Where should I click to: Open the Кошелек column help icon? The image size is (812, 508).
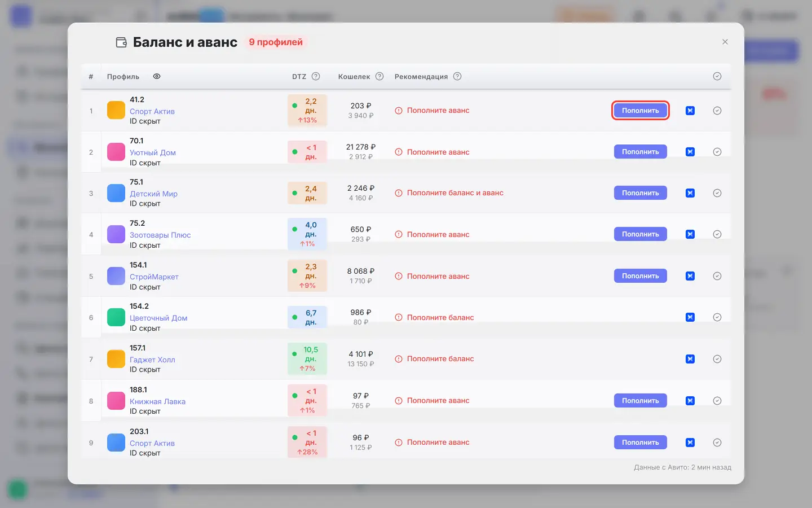pos(379,76)
